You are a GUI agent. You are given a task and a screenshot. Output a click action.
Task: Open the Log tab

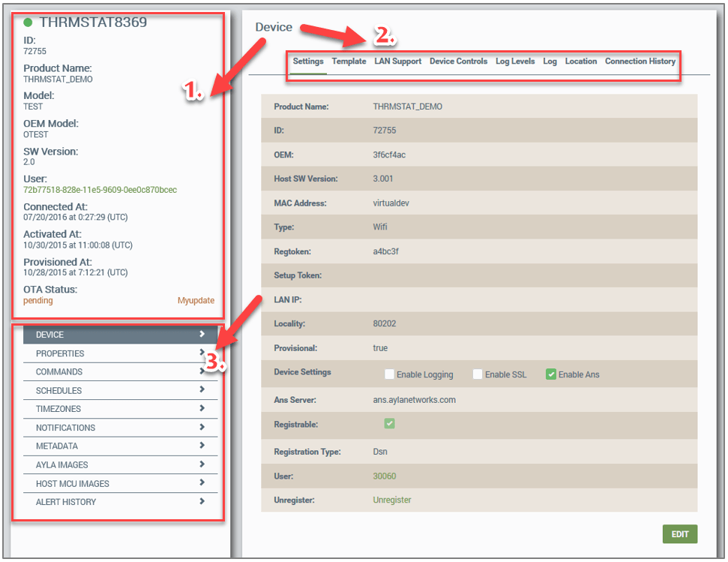pos(550,62)
